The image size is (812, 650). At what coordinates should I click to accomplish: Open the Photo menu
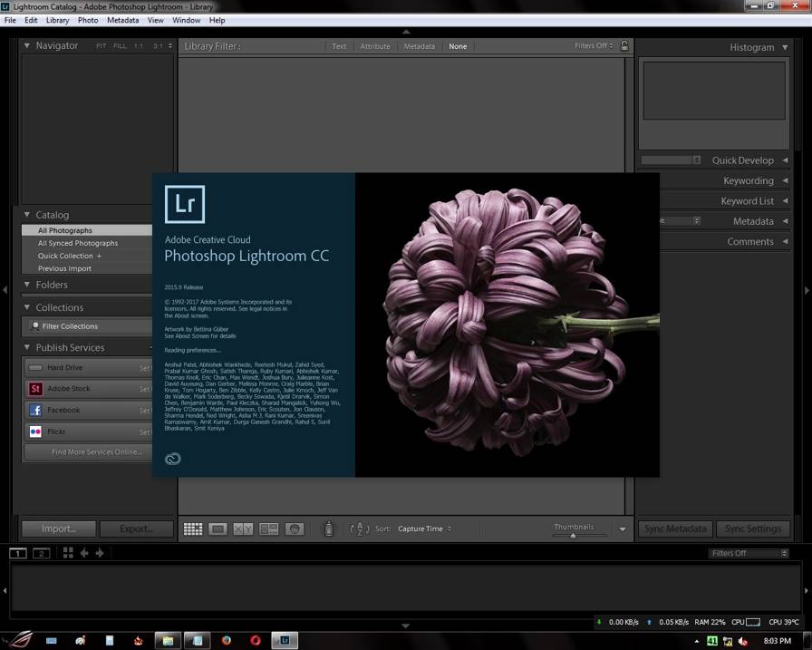tap(88, 20)
